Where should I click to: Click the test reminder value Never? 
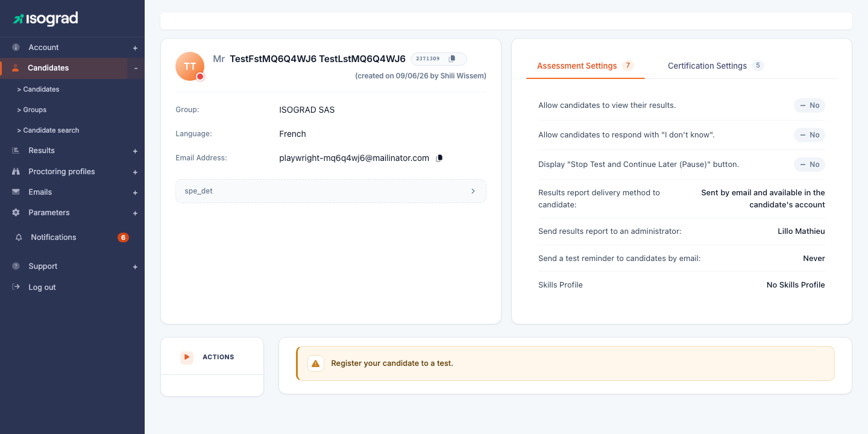(x=814, y=258)
